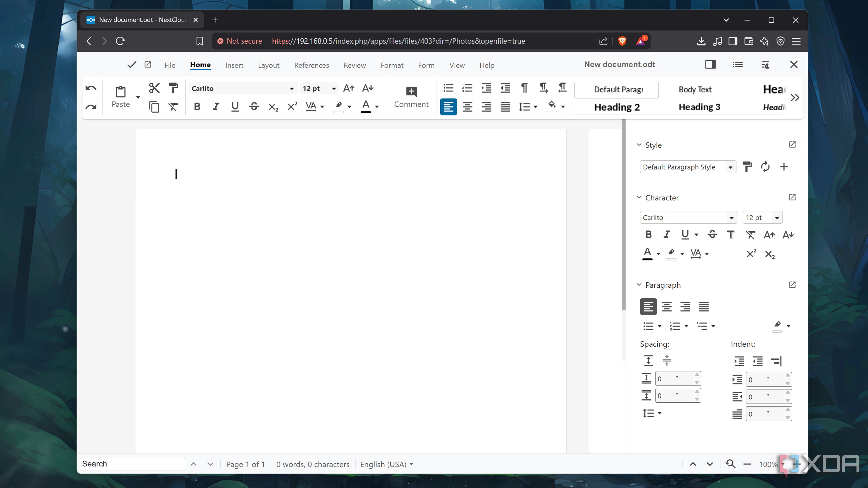
Task: Apply the Heading 2 style
Action: pyautogui.click(x=617, y=107)
